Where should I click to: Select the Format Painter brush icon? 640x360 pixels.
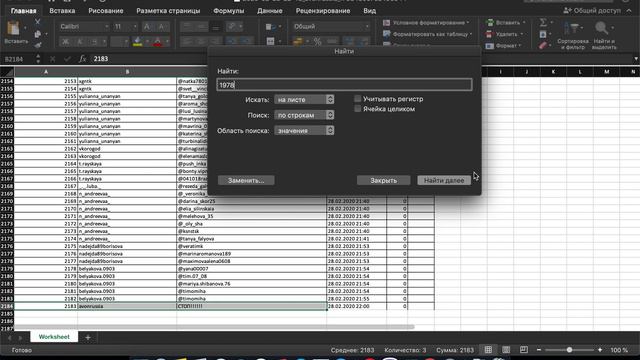pos(38,44)
